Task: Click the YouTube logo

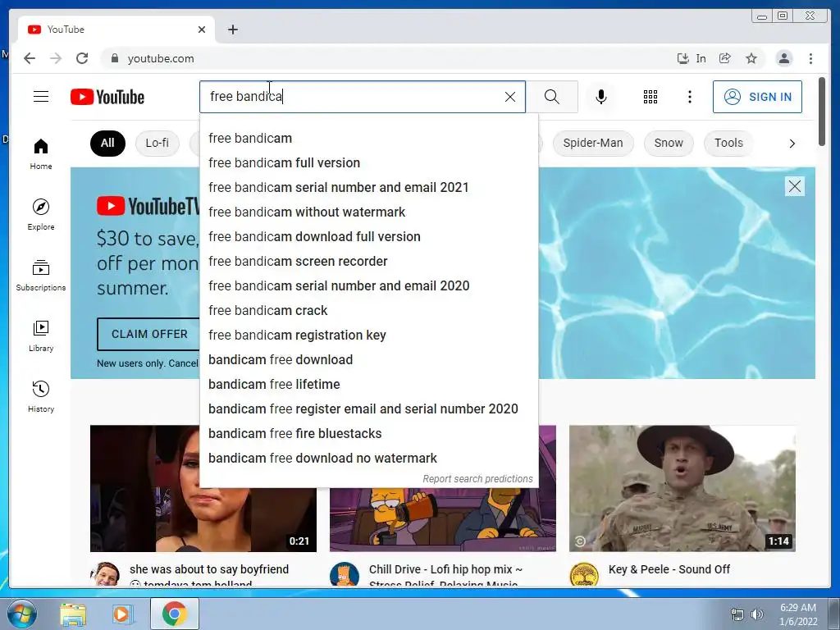Action: [x=107, y=97]
